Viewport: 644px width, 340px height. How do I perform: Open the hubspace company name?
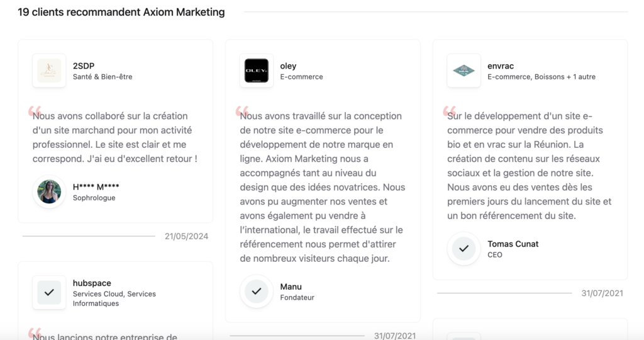pos(92,283)
